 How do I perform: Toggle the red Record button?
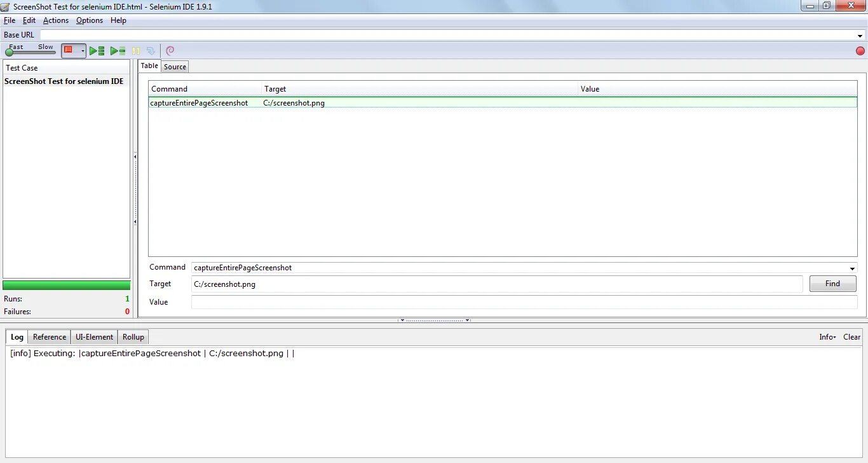tap(860, 51)
